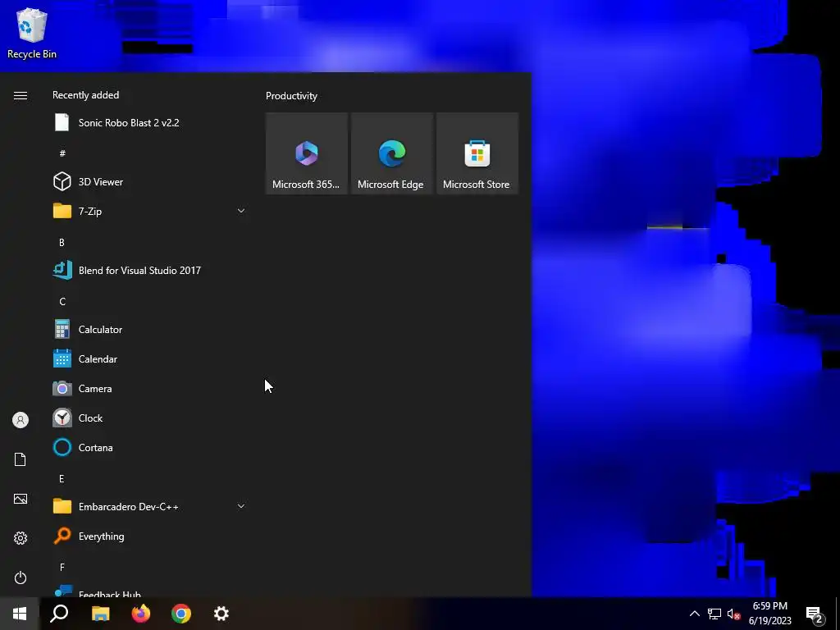Open the Recycle Bin desktop icon
Image resolution: width=840 pixels, height=630 pixels.
point(32,34)
